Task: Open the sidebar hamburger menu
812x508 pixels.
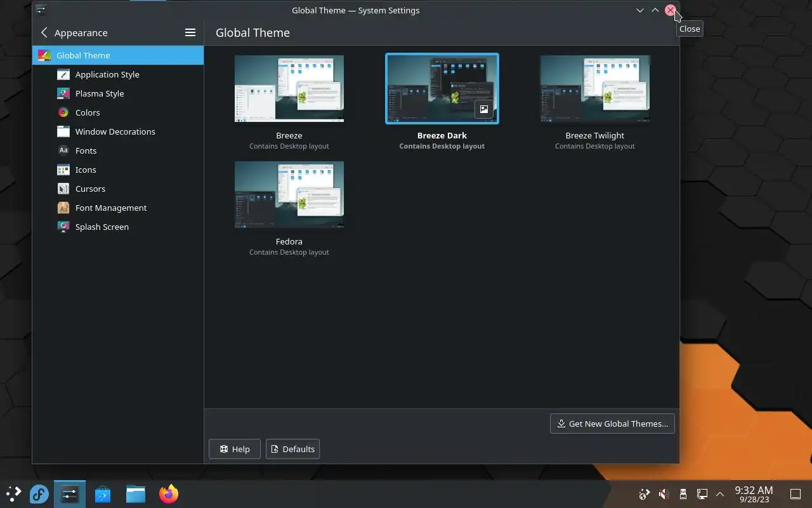Action: click(190, 32)
